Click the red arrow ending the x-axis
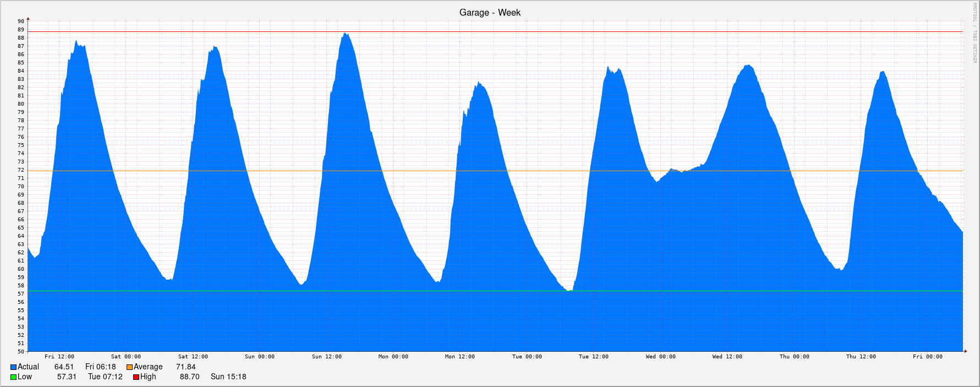Image resolution: width=980 pixels, height=387 pixels. [965, 351]
